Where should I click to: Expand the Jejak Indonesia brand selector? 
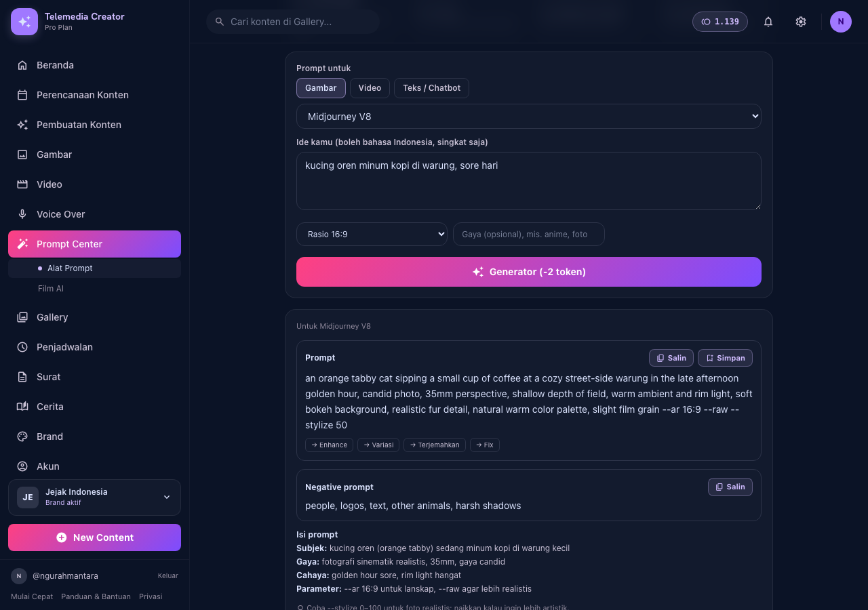[x=94, y=497]
